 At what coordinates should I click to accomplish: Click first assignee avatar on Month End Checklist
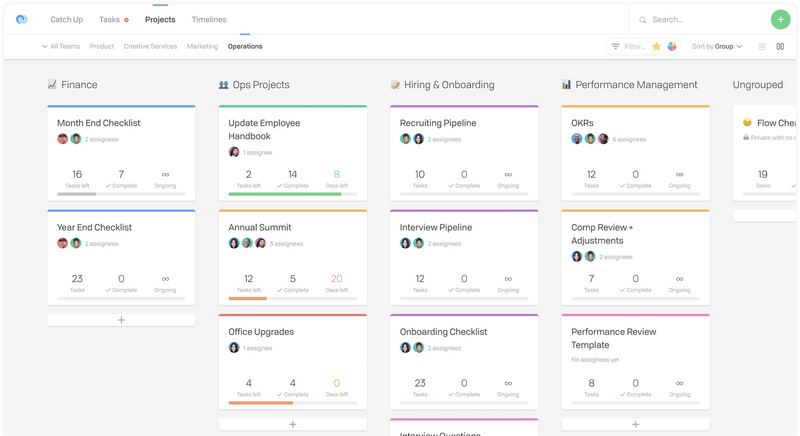click(62, 139)
